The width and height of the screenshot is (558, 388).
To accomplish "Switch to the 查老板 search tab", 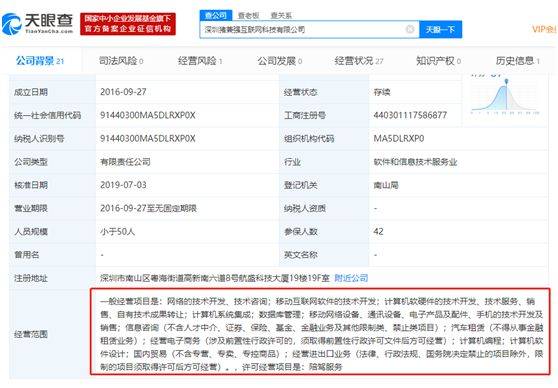I will pyautogui.click(x=248, y=15).
